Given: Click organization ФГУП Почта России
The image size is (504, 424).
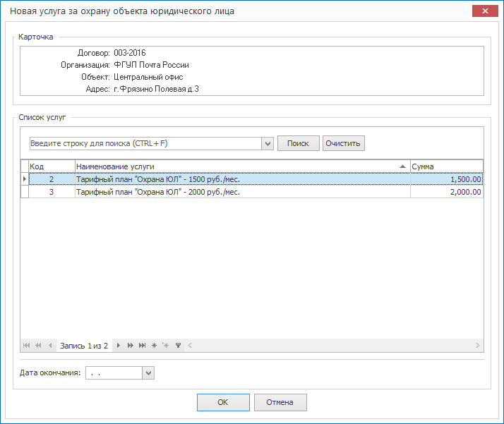Looking at the screenshot, I should tap(151, 65).
